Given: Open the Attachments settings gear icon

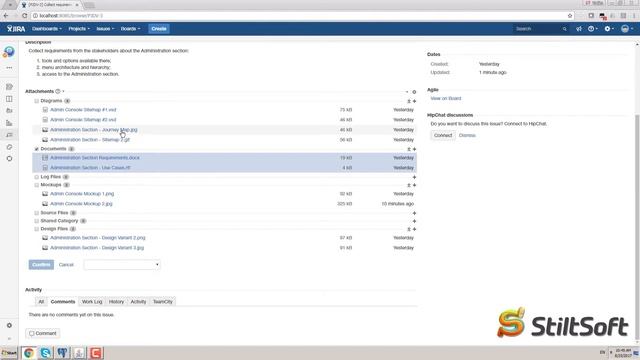Looking at the screenshot, I should click(414, 92).
